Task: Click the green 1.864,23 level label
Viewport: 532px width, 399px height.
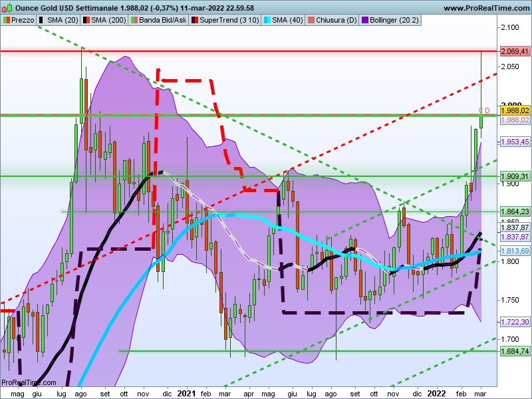Action: pos(515,211)
